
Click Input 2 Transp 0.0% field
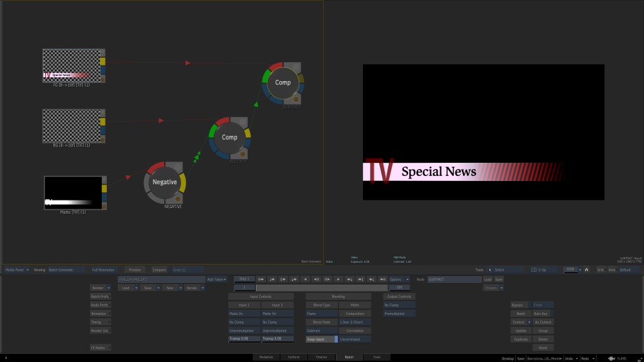277,339
